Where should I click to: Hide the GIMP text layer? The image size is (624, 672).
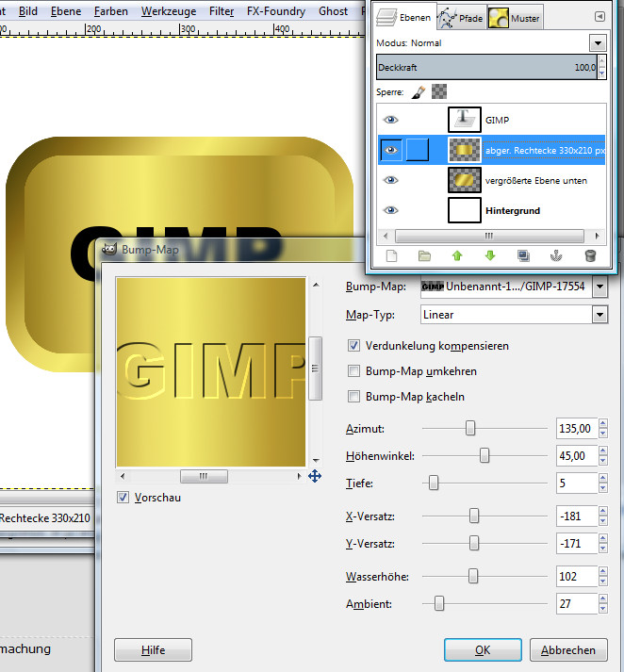click(391, 120)
